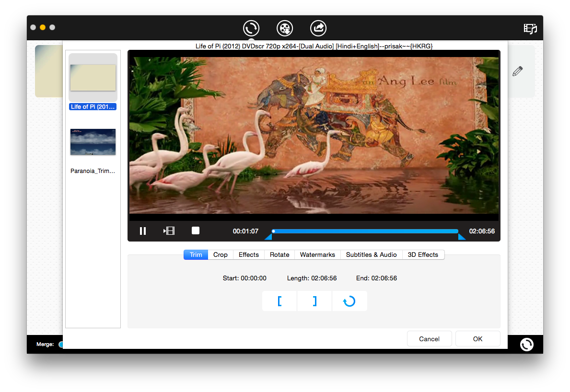
Task: Click the yellow minimize window button
Action: 43,27
